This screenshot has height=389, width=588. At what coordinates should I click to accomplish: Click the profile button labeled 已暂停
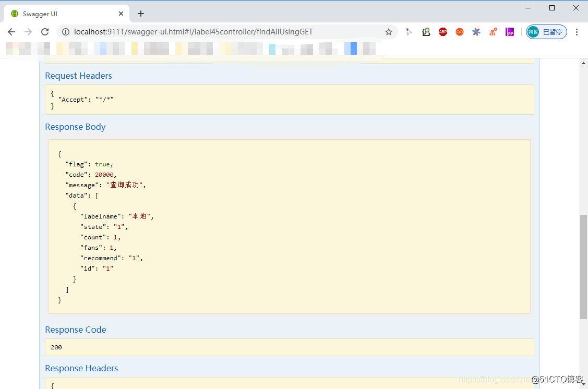click(546, 32)
